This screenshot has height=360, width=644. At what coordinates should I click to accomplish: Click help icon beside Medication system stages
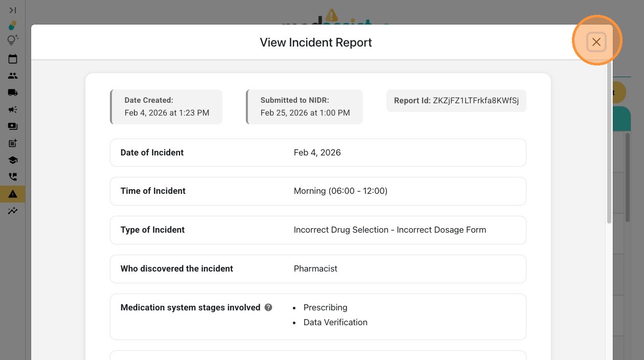pos(268,307)
